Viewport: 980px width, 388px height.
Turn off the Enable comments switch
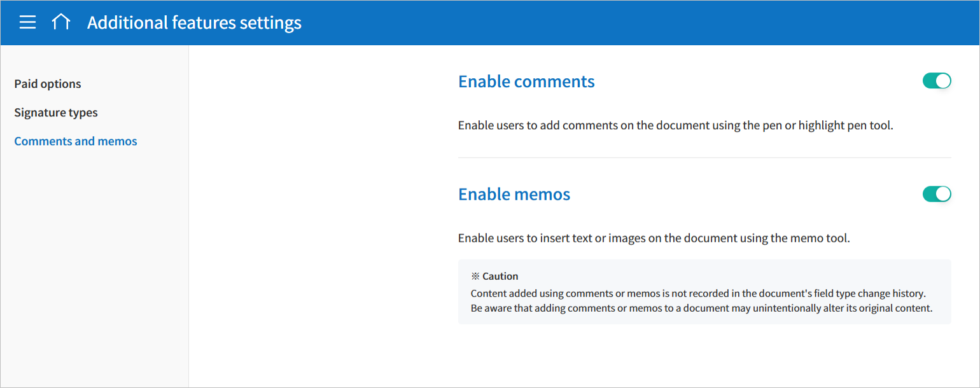(937, 81)
